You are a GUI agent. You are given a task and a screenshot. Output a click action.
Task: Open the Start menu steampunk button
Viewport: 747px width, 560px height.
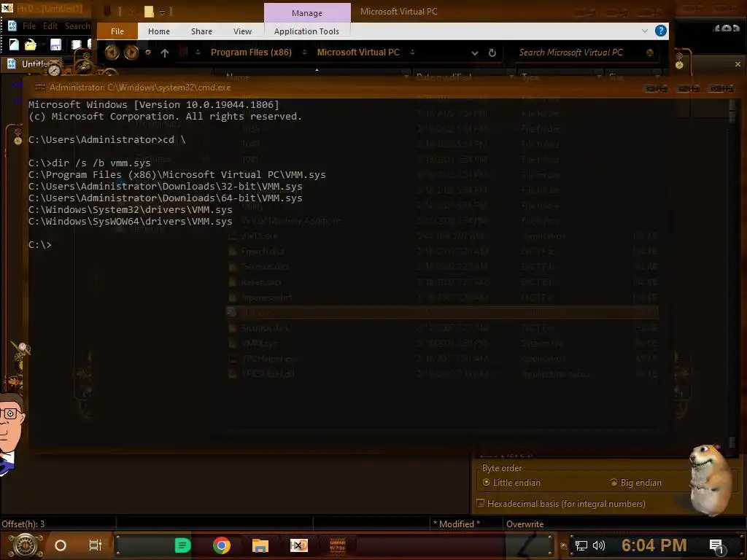[x=26, y=545]
